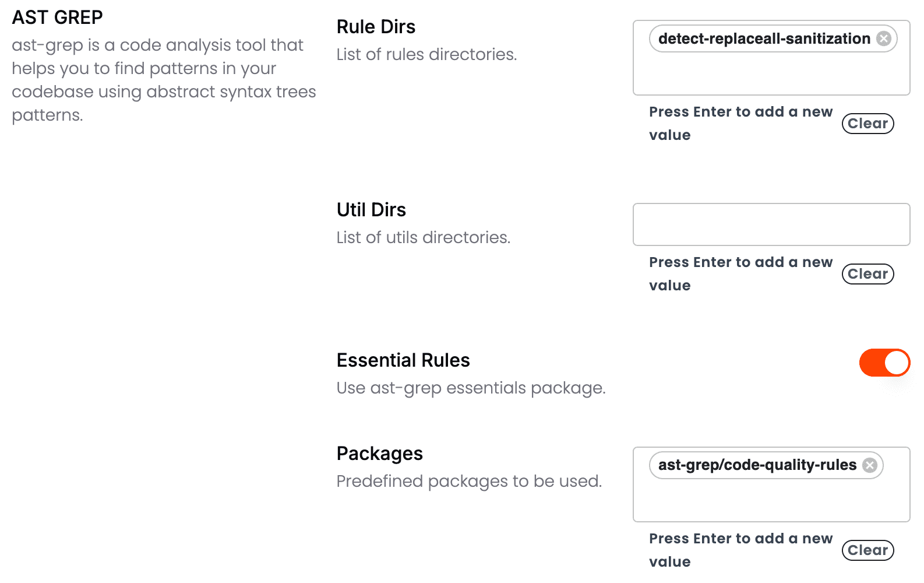Click the Essential Rules setting title

point(403,360)
